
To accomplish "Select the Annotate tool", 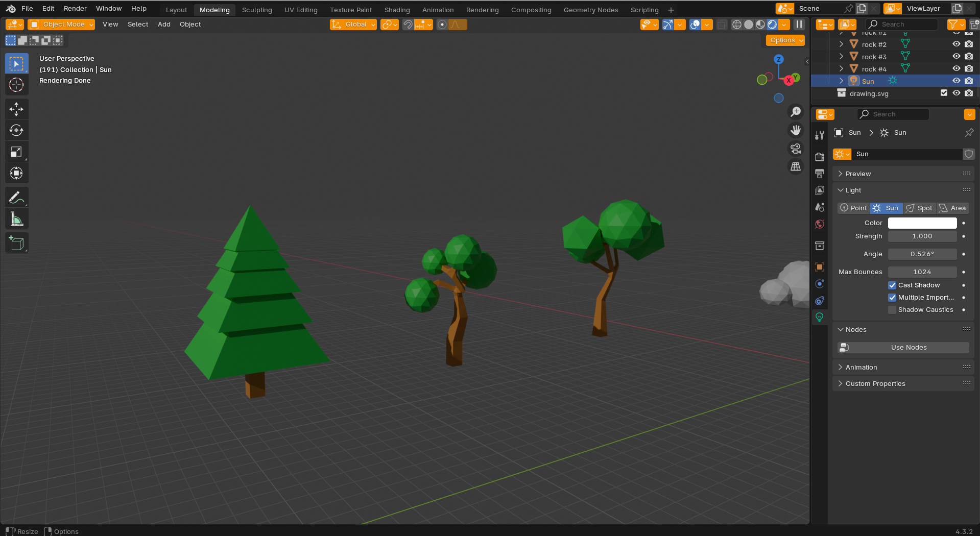I will tap(16, 197).
